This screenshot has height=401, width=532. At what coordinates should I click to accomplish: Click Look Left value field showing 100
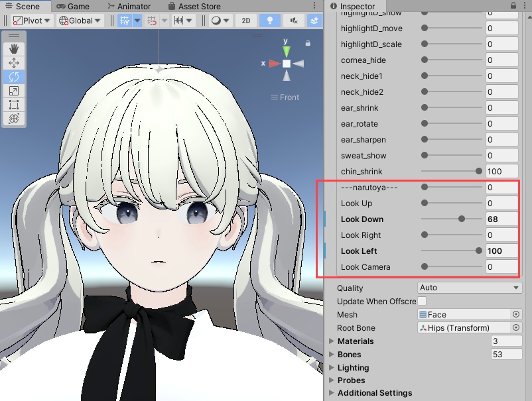point(501,251)
